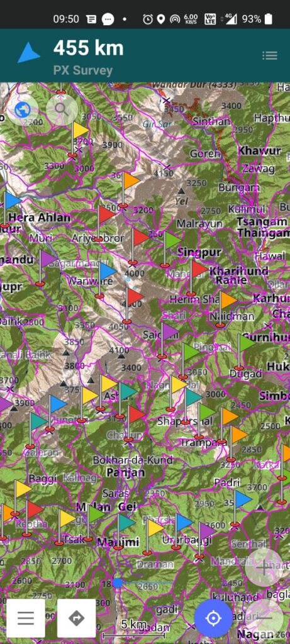Tap the 455 km distance readout
Screen dimensions: 290x644
tap(88, 48)
